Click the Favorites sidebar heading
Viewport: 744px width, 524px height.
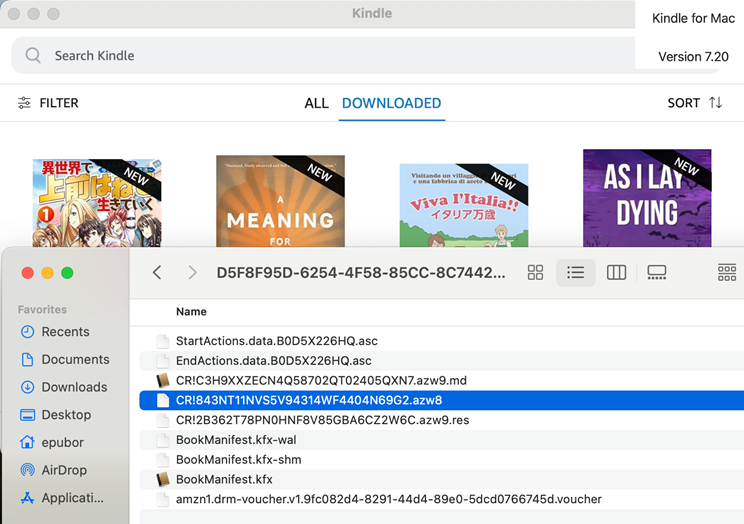point(42,309)
